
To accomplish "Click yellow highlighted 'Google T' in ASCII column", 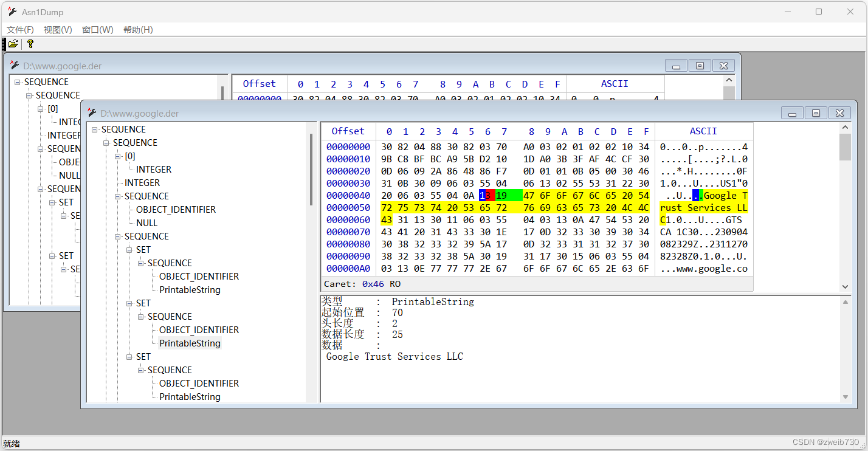I will coord(726,195).
